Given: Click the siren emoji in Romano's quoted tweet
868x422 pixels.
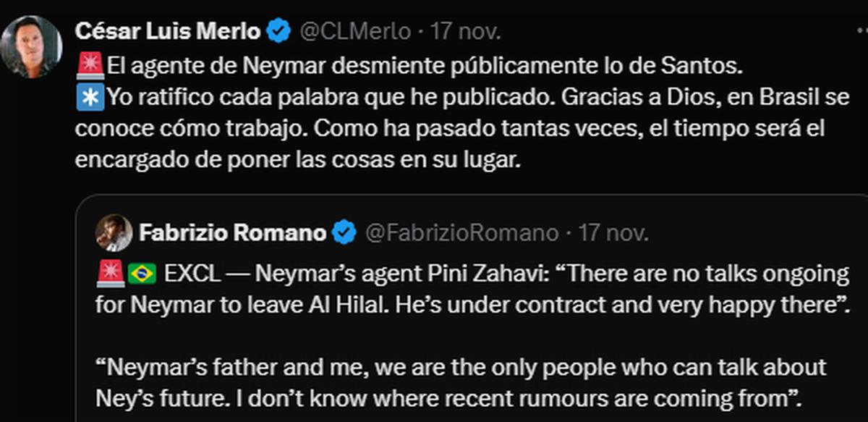Looking at the screenshot, I should click(110, 274).
